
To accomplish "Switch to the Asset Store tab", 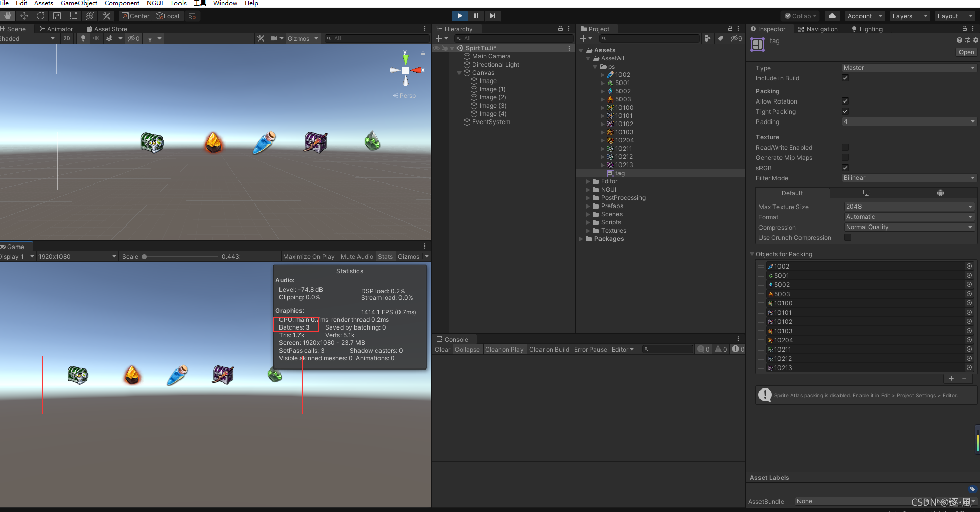I will [x=107, y=29].
